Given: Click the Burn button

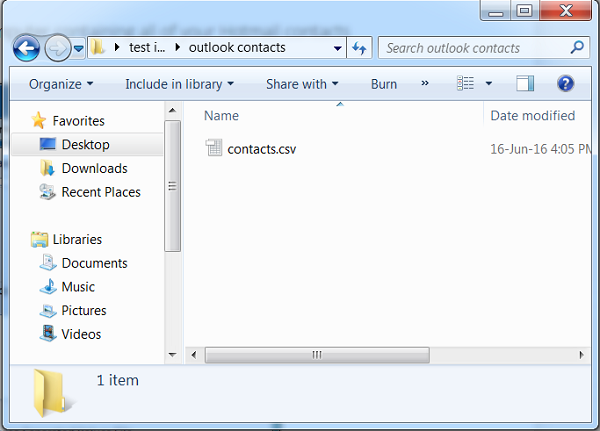Looking at the screenshot, I should [x=384, y=84].
